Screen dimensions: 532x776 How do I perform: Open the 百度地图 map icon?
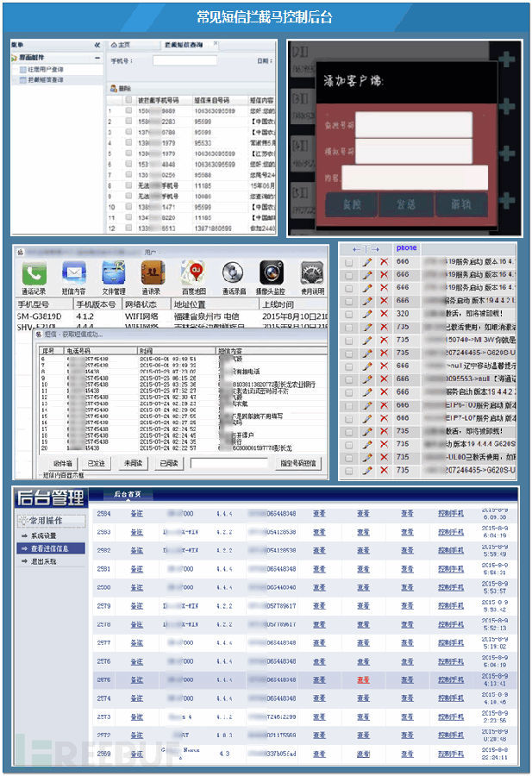[193, 273]
